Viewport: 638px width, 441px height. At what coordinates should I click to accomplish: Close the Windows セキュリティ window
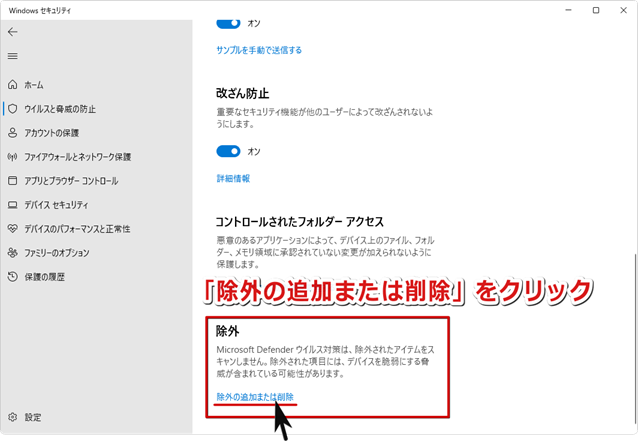[623, 10]
